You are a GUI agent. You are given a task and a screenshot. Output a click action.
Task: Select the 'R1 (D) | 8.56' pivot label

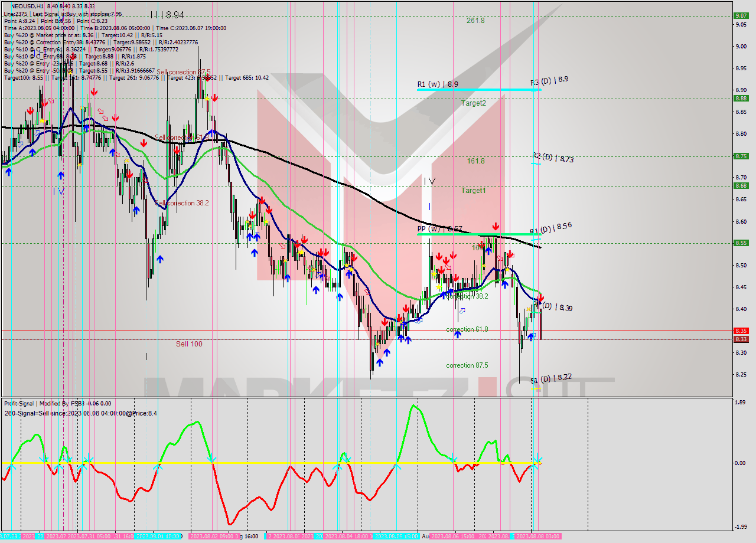pos(550,228)
